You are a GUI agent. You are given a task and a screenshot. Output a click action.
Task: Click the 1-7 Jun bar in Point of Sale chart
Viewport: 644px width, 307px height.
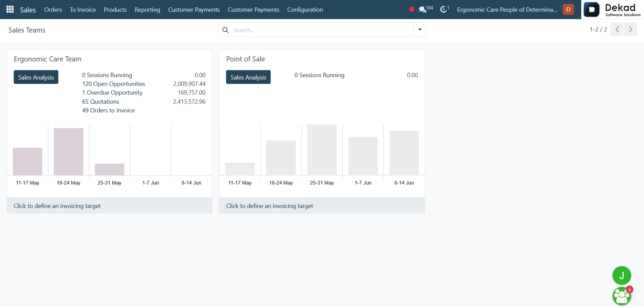pos(363,156)
